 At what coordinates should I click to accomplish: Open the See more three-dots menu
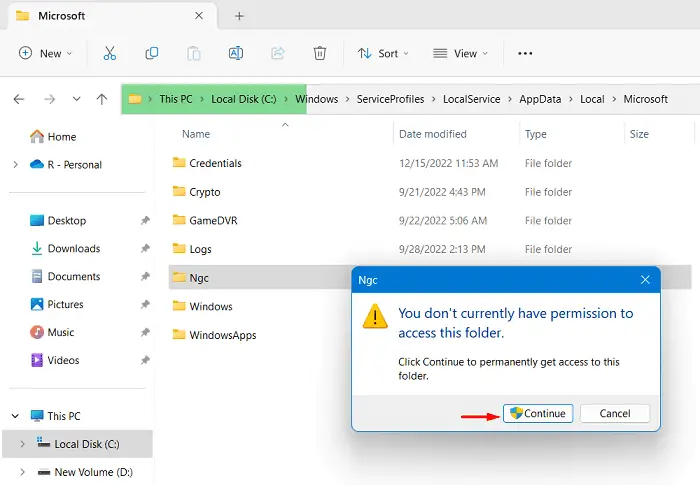tap(525, 53)
